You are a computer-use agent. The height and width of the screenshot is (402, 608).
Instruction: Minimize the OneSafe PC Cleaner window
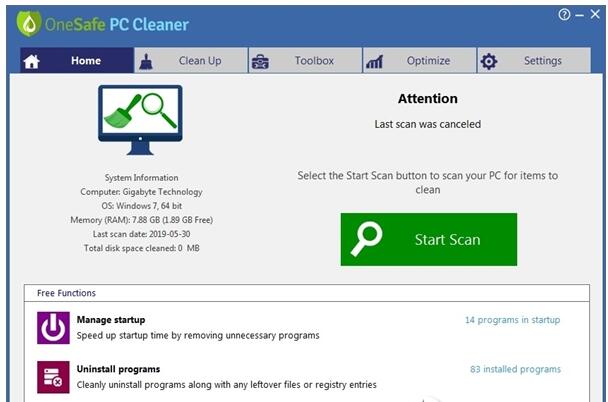580,15
